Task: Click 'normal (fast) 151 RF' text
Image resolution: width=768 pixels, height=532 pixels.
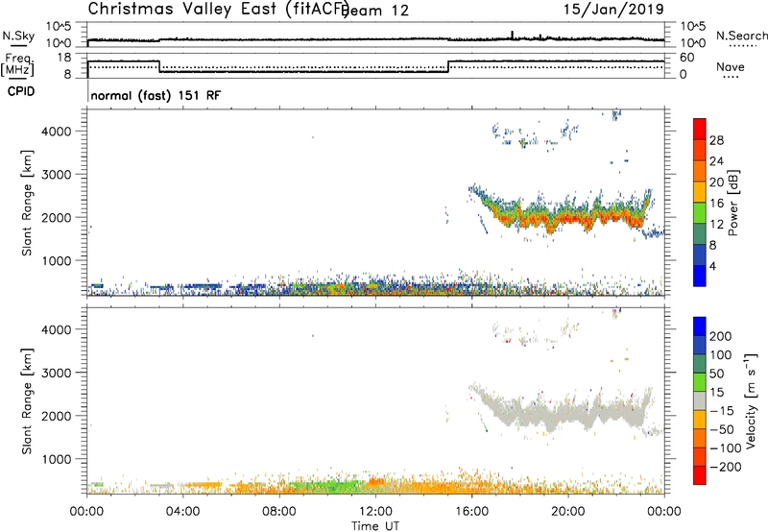Action: coord(156,95)
